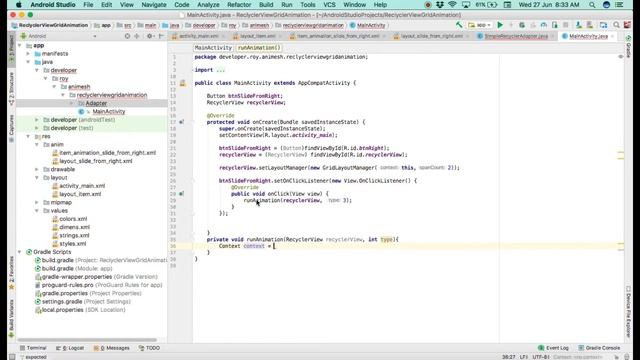Image resolution: width=640 pixels, height=360 pixels.
Task: Open the Messages tool window
Action: [x=111, y=348]
